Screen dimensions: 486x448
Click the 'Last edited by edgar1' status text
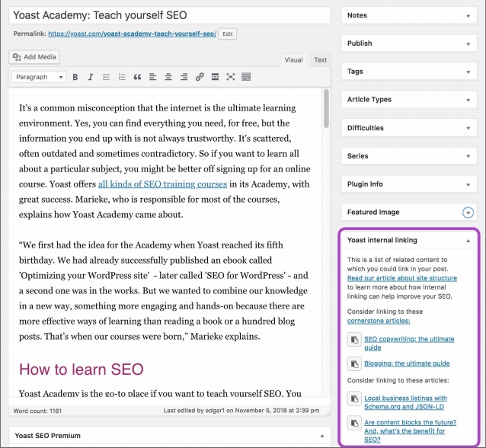coord(241,411)
